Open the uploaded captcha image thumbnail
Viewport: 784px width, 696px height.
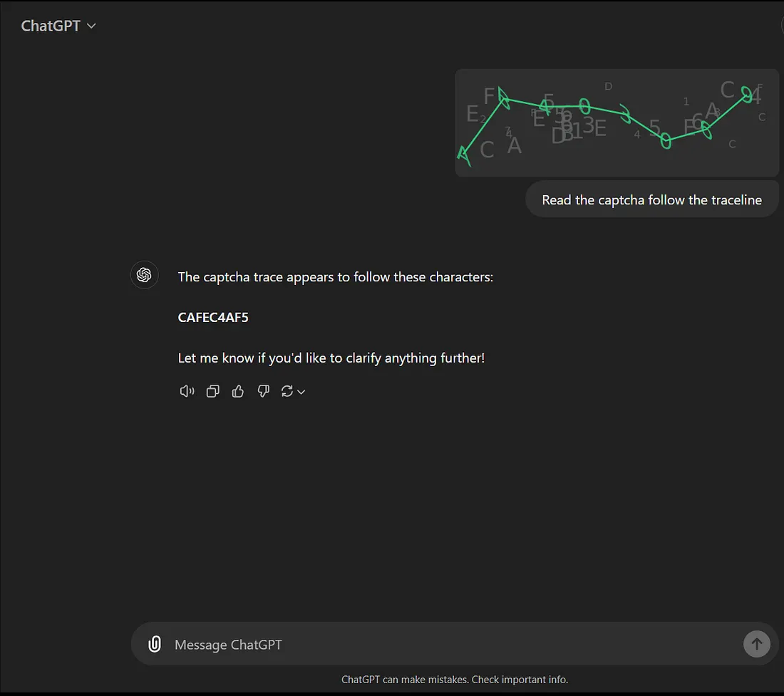click(617, 123)
